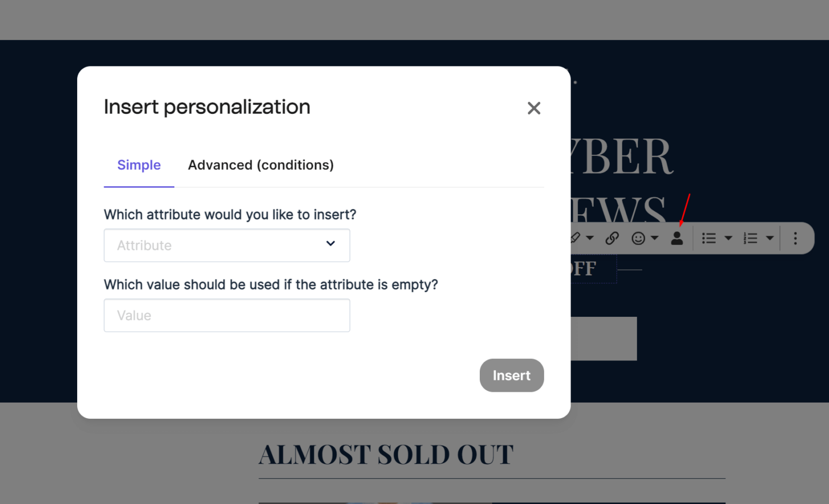Click the personalization person icon
The width and height of the screenshot is (829, 504).
(x=676, y=237)
